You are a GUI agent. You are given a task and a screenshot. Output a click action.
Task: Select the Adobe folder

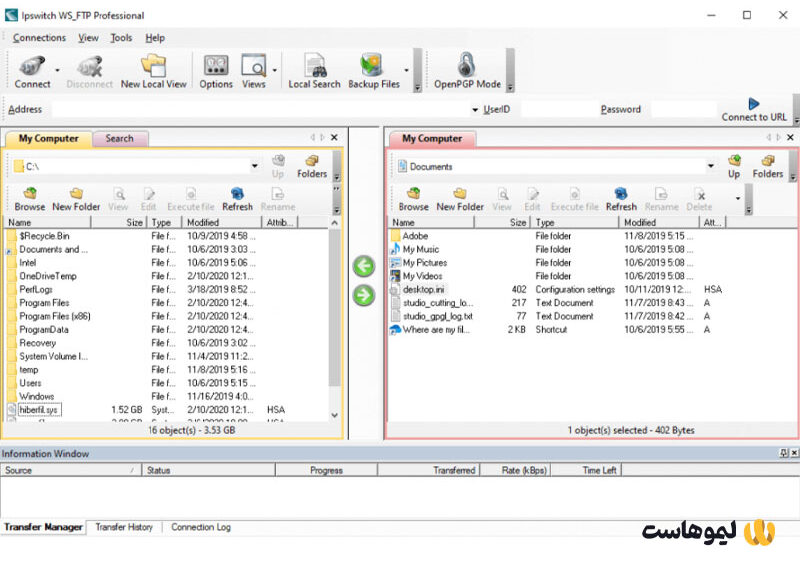point(415,236)
